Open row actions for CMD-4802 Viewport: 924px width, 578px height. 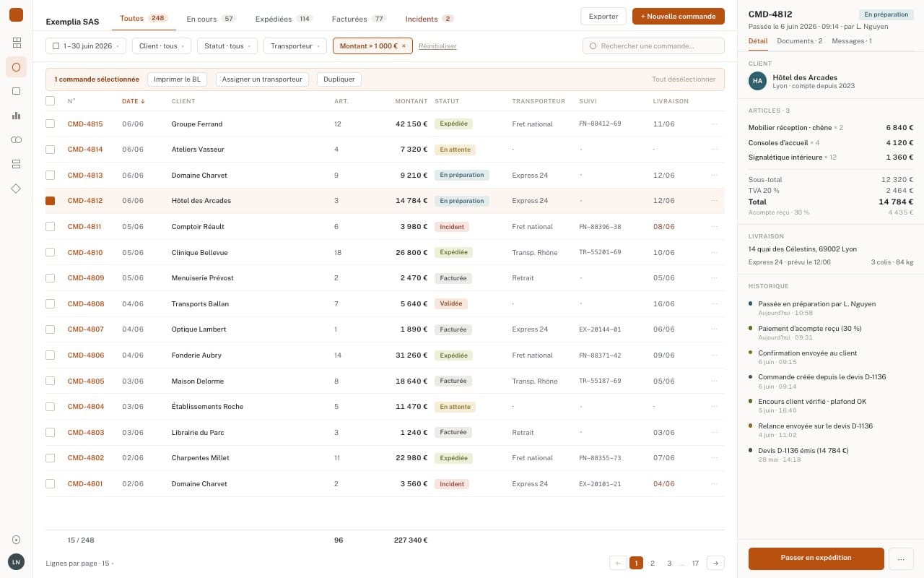click(715, 458)
